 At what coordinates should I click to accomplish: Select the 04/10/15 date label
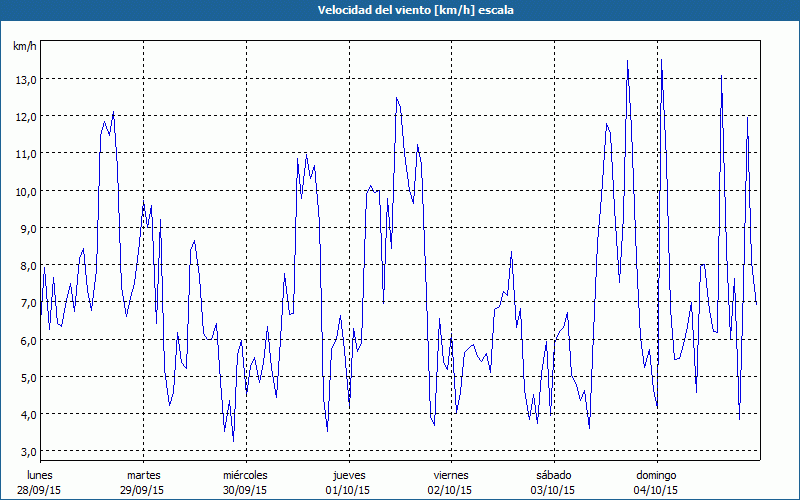[x=656, y=490]
